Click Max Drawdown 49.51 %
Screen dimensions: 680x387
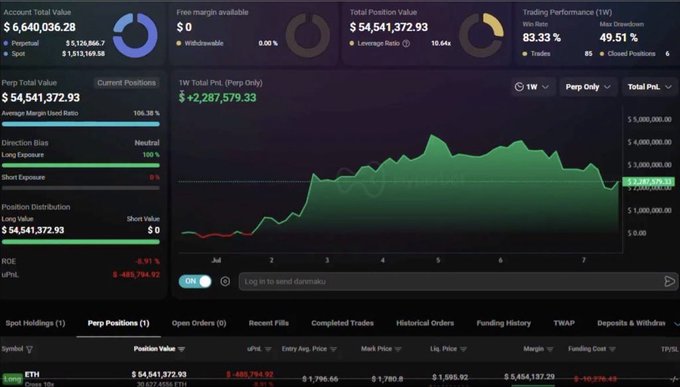click(618, 38)
